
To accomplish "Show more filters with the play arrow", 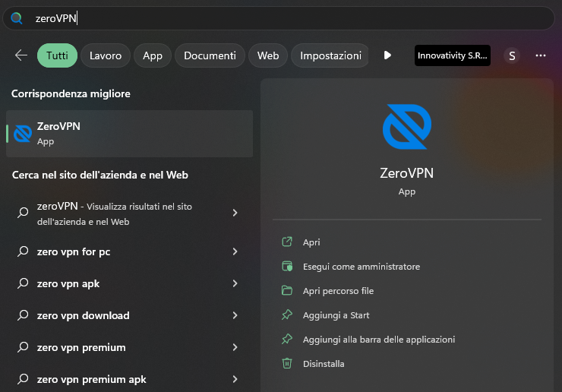I will (x=387, y=55).
